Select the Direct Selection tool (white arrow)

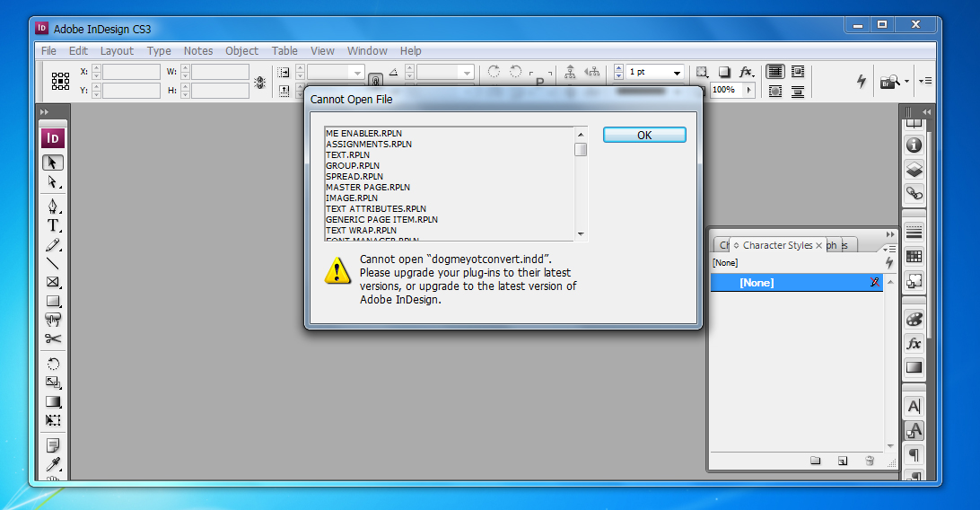[52, 182]
